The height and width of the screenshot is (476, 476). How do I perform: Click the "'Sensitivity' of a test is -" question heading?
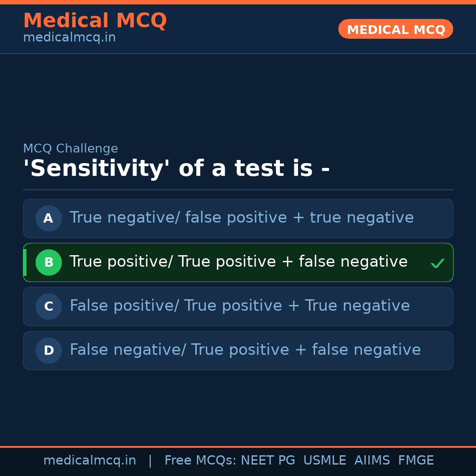click(x=176, y=169)
